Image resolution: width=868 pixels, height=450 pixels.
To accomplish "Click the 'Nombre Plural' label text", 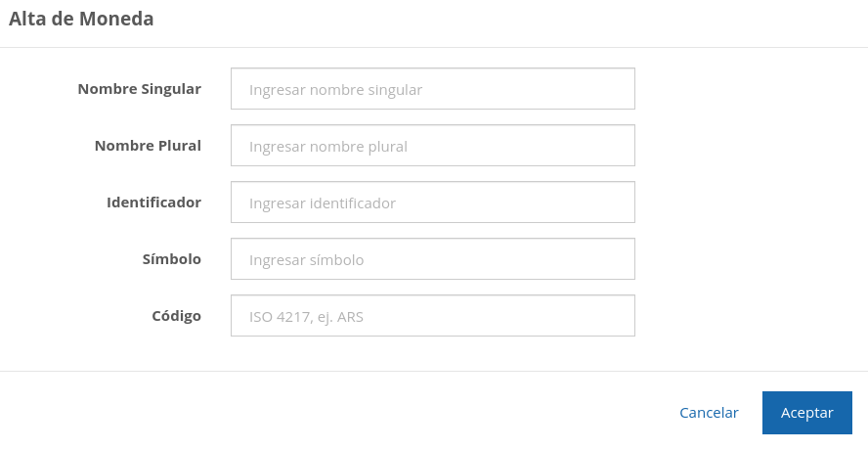I will [x=148, y=146].
